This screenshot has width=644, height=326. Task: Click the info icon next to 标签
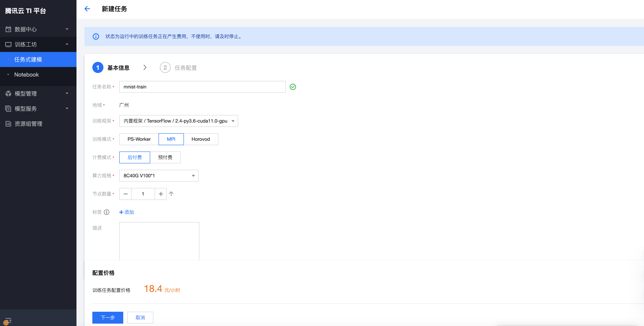point(106,212)
